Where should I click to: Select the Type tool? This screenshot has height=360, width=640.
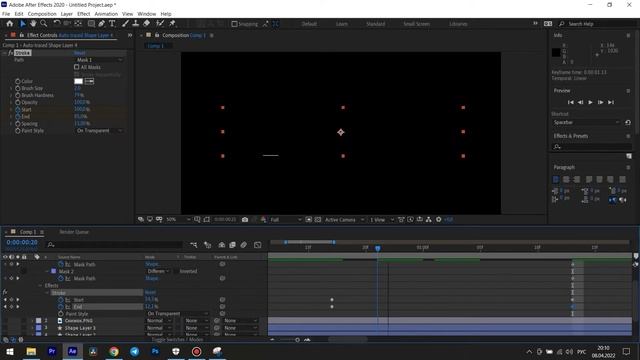(x=112, y=24)
